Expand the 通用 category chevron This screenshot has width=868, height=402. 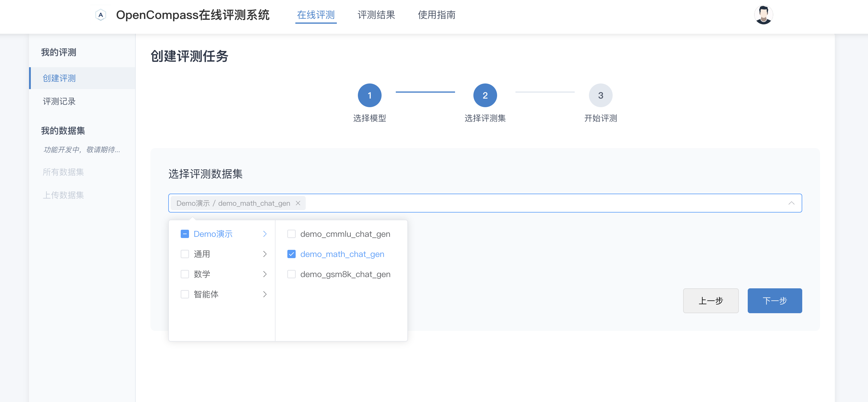265,254
